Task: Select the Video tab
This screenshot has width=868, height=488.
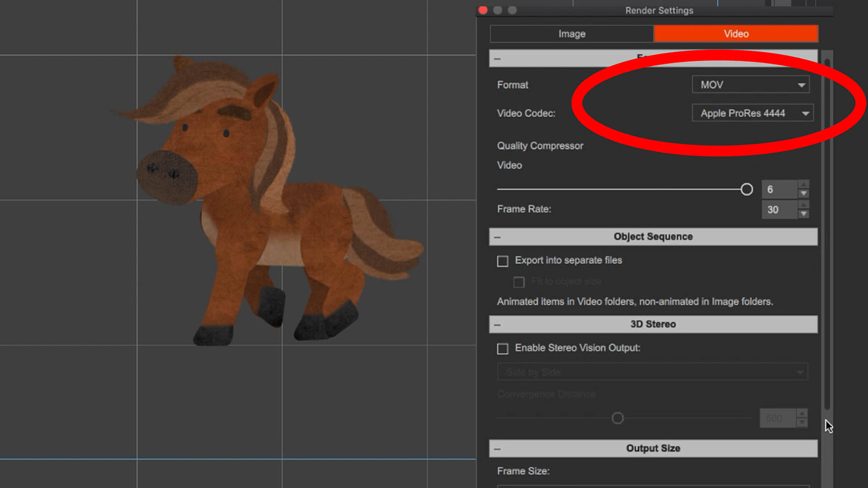Action: 735,34
